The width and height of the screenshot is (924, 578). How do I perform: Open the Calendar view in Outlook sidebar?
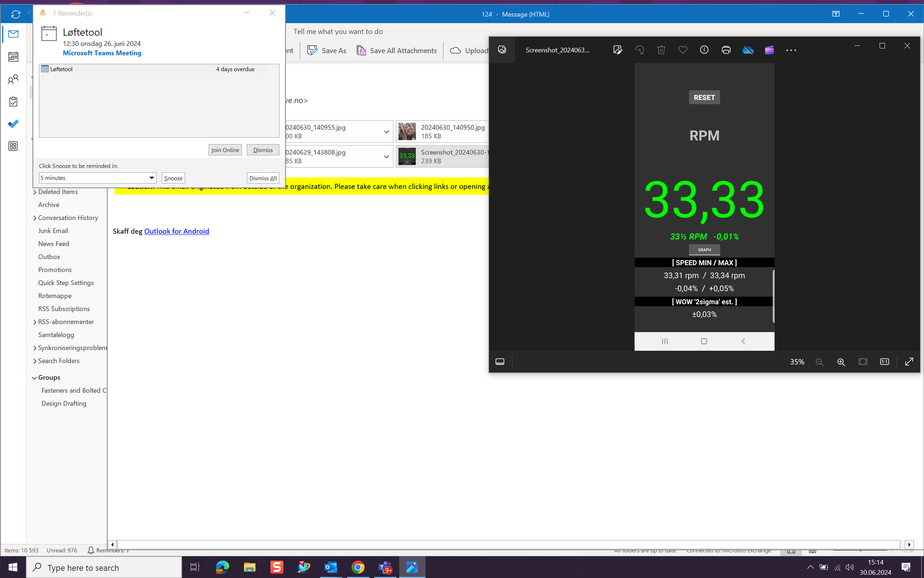coord(13,57)
